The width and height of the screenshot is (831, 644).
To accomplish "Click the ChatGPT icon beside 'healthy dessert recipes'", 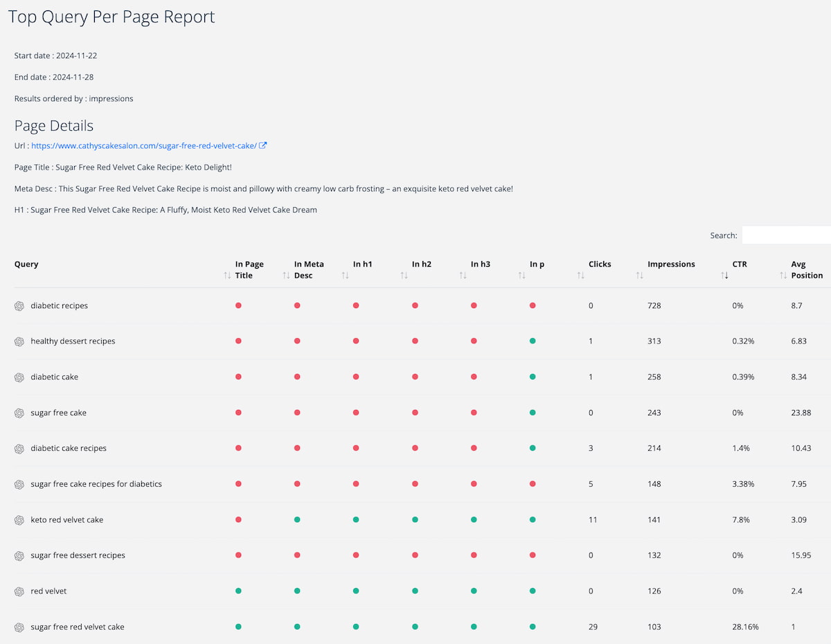I will (x=19, y=341).
